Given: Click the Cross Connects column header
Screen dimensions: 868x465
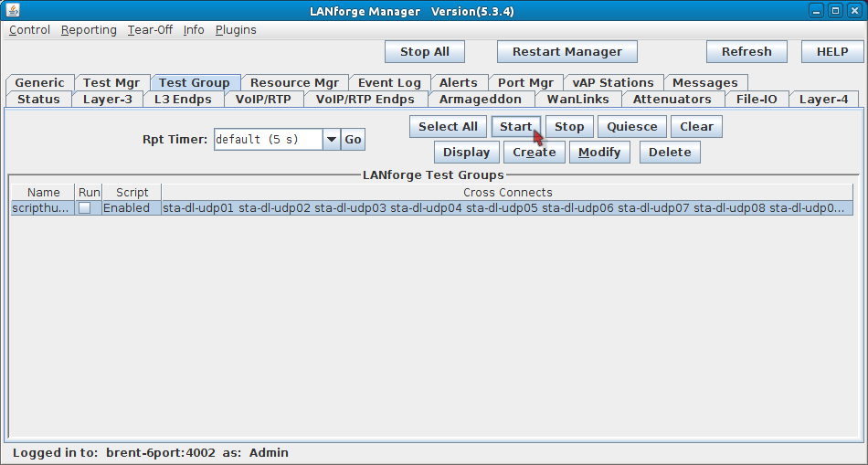Looking at the screenshot, I should [508, 193].
